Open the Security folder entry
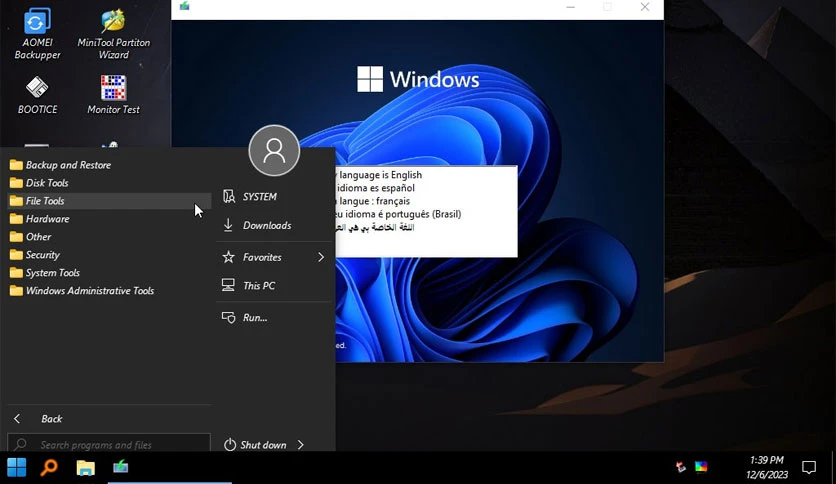Image resolution: width=836 pixels, height=484 pixels. (109, 255)
